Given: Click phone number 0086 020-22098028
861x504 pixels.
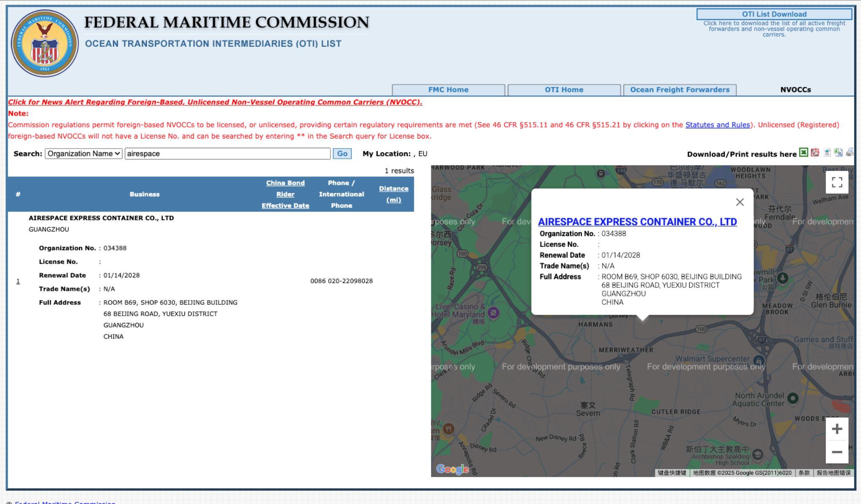Looking at the screenshot, I should (341, 281).
